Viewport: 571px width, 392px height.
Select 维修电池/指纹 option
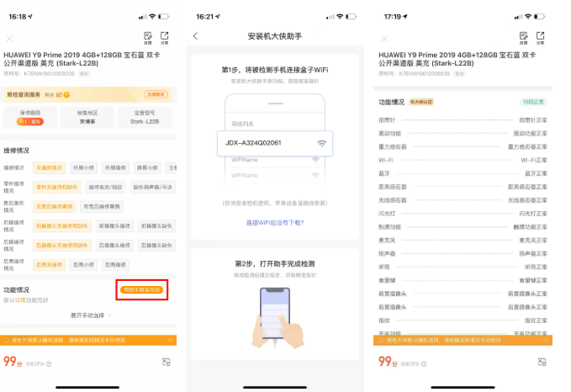(x=106, y=187)
